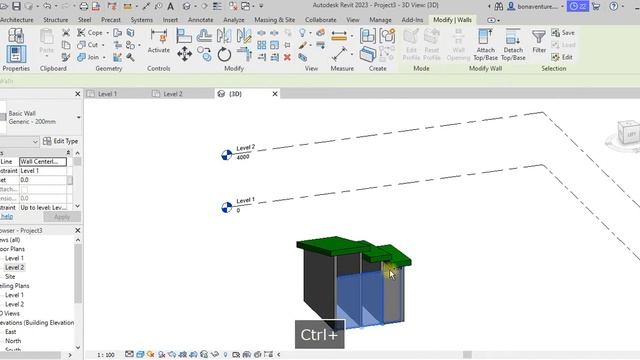Click the Detail Level icon on view control bar
The image size is (640, 360).
click(x=129, y=354)
